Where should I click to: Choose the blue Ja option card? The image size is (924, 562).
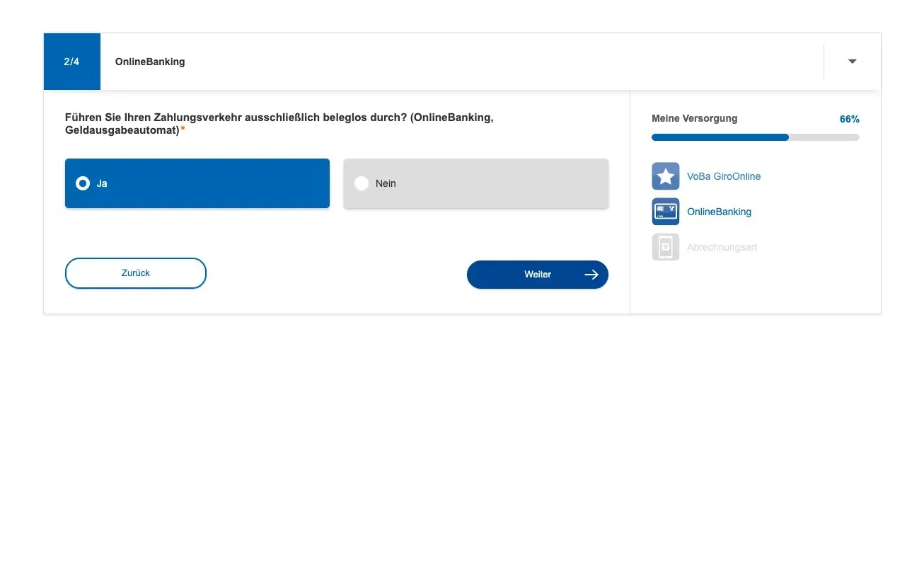coord(197,183)
